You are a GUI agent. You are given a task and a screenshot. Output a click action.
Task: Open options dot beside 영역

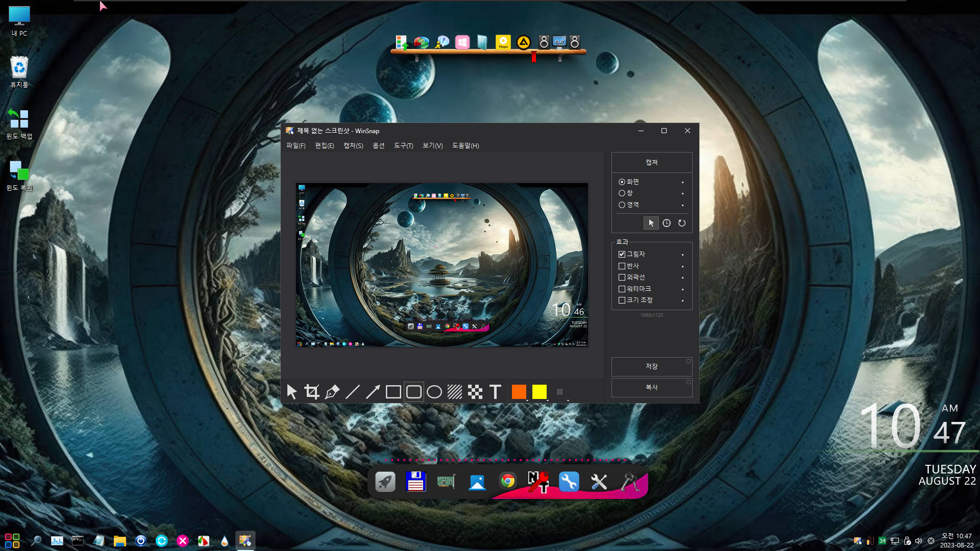(682, 205)
